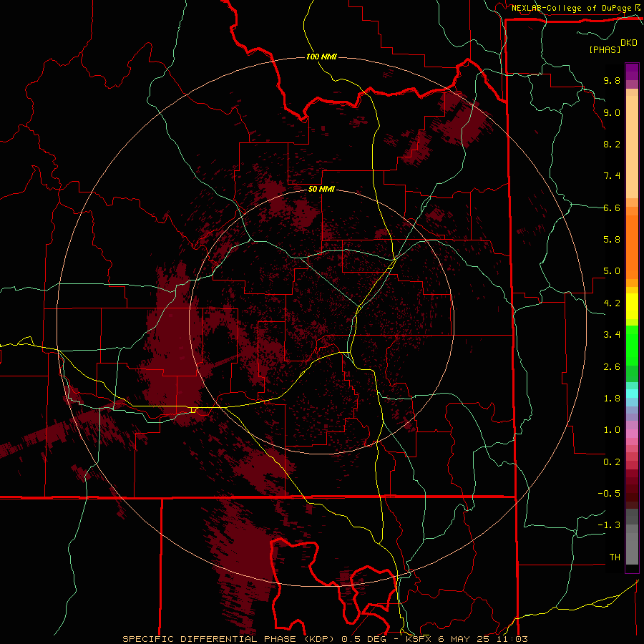This screenshot has height=644, width=644.
Task: Click the 4.2 value on the scale
Action: click(x=612, y=303)
